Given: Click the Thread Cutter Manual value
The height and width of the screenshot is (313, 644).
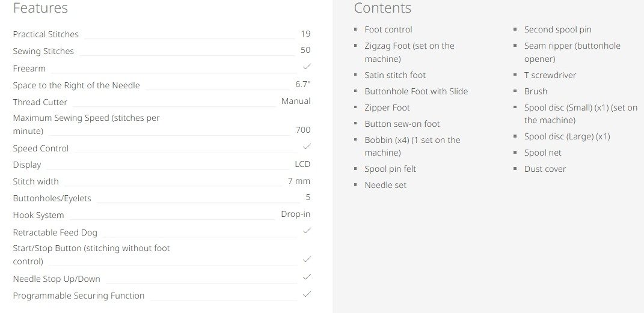Looking at the screenshot, I should point(296,102).
